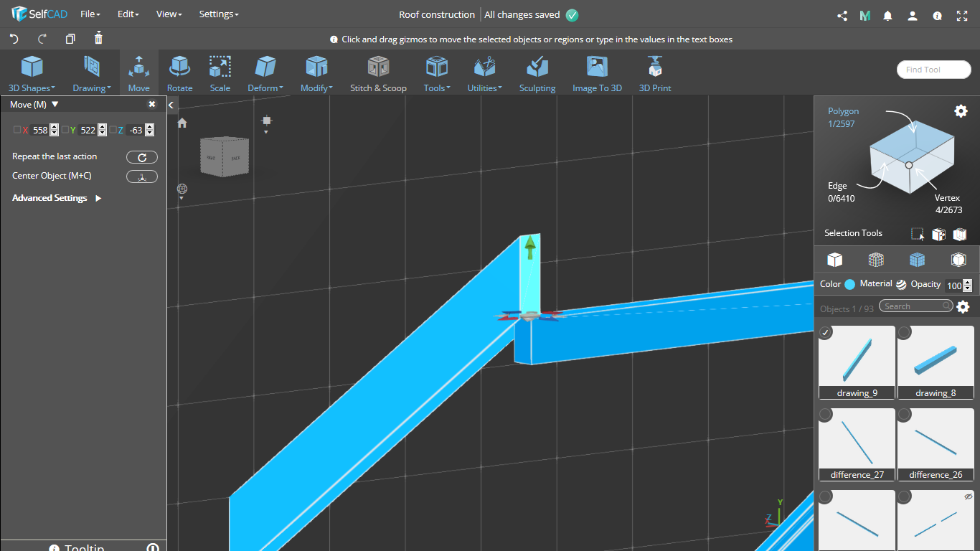Screen dimensions: 980x551
Task: Click the Repeat the last action button
Action: 142,157
